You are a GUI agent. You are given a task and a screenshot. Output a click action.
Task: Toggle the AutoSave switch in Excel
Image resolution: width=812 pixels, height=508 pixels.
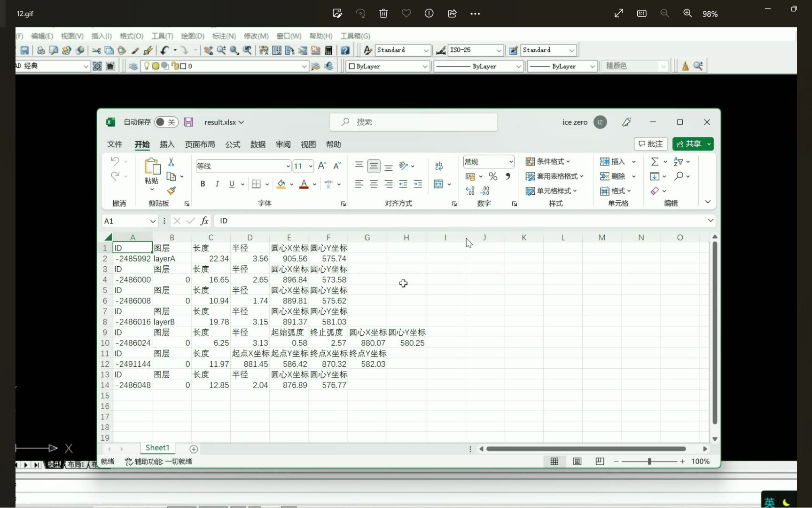166,122
